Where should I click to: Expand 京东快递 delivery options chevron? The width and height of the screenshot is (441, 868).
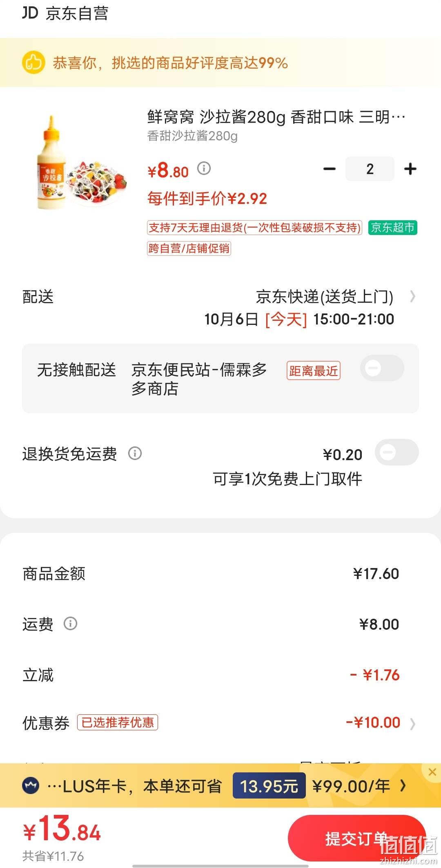pos(412,296)
